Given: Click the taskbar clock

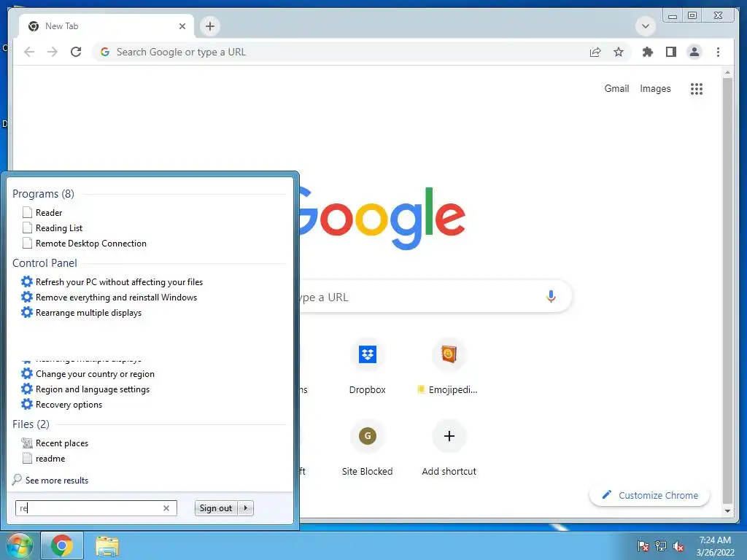Looking at the screenshot, I should (x=715, y=546).
